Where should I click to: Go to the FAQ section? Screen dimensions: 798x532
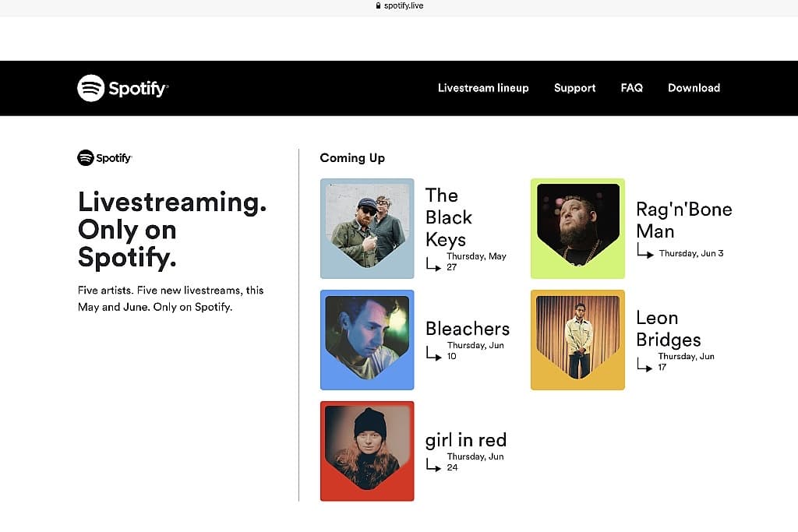pyautogui.click(x=631, y=88)
